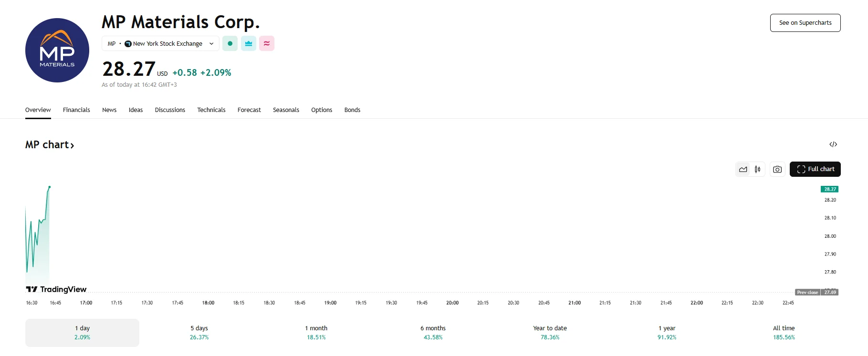Open the MP chart heading link
The height and width of the screenshot is (356, 868).
pos(50,145)
